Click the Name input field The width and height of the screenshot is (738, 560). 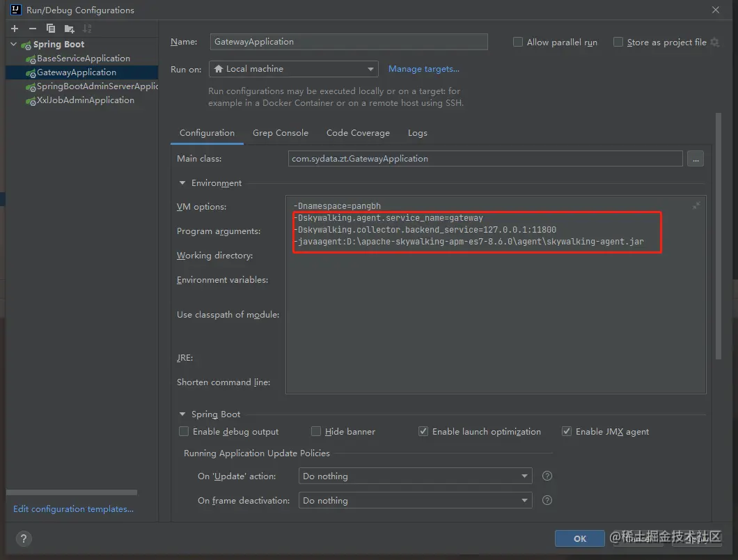(349, 42)
